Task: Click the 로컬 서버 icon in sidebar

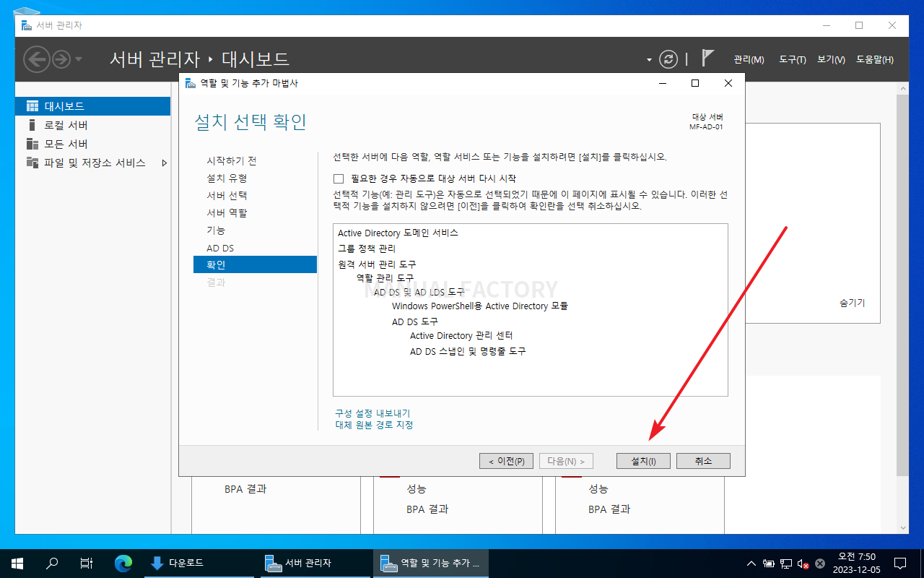Action: (x=32, y=125)
